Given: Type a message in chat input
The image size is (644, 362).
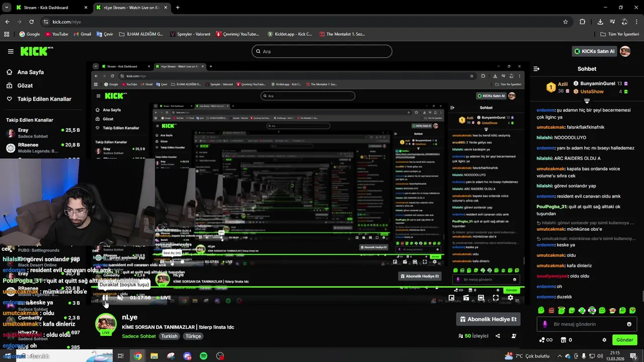Looking at the screenshot, I should (x=586, y=324).
